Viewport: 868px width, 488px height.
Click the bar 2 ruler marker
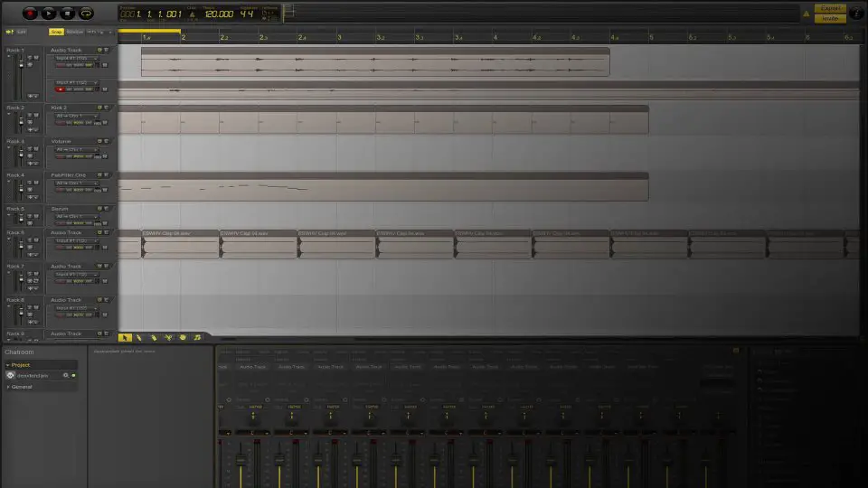[x=184, y=37]
